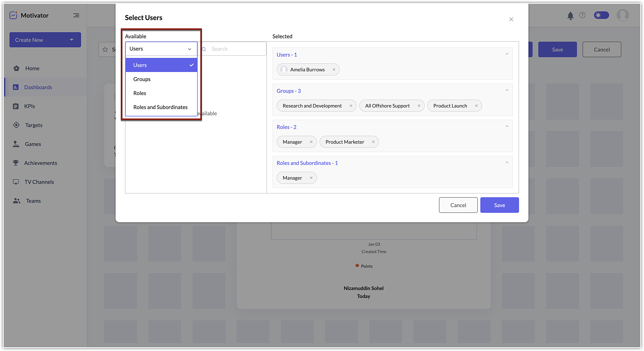Open the Create New dropdown
The height and width of the screenshot is (351, 644).
[45, 40]
